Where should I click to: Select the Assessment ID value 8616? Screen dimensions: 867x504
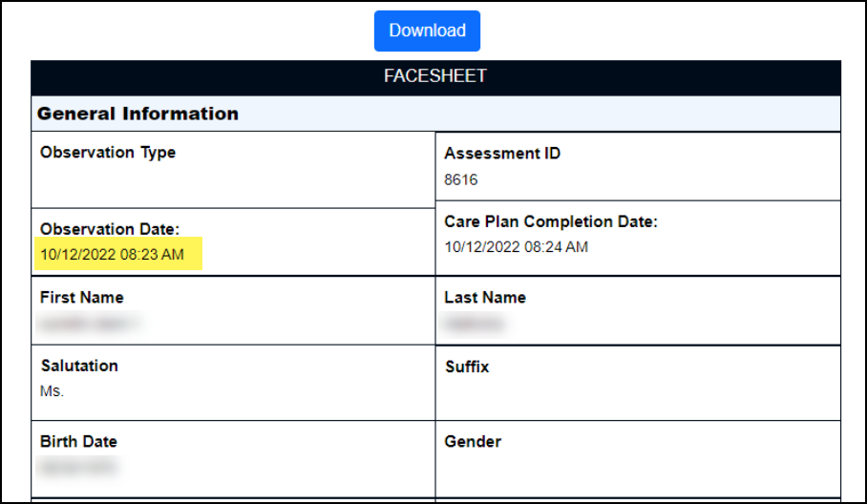tap(461, 179)
